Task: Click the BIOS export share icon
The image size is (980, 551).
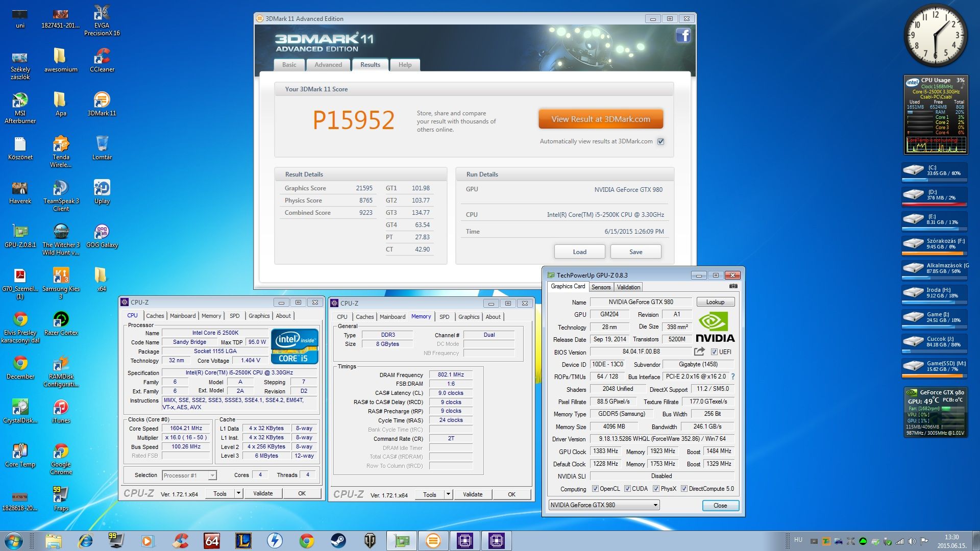Action: click(699, 352)
